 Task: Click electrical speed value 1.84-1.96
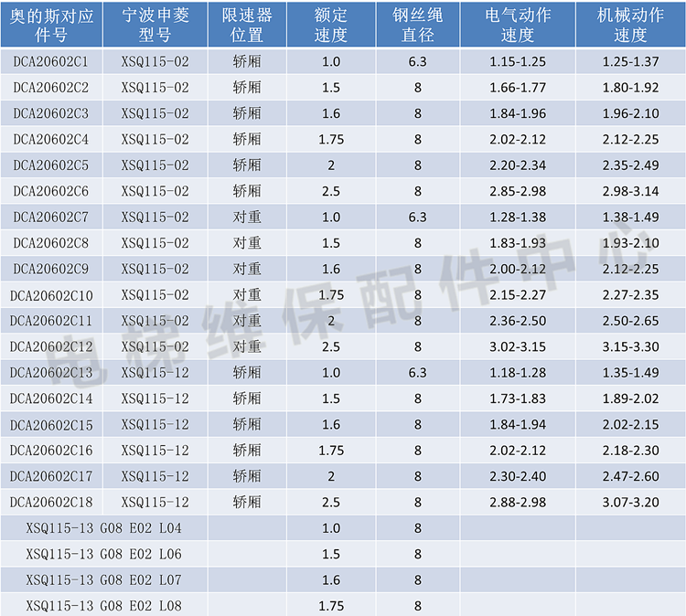click(x=518, y=113)
